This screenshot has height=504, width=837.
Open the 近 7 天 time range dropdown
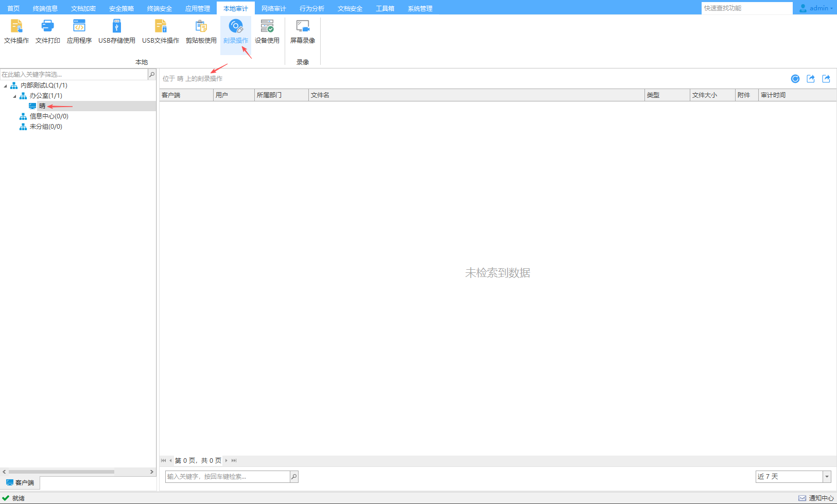pyautogui.click(x=827, y=477)
